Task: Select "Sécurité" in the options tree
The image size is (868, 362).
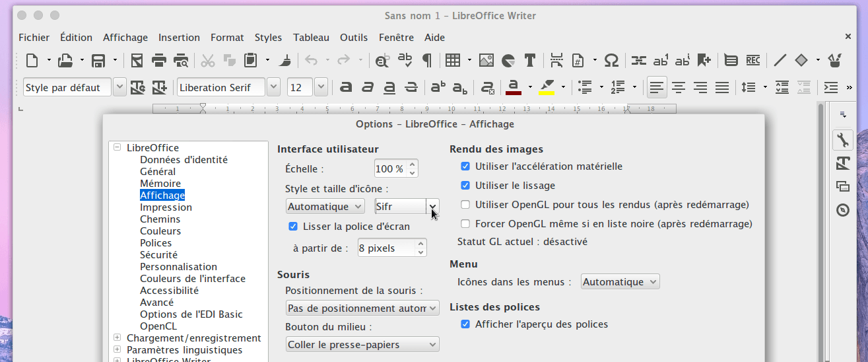Action: [x=158, y=255]
